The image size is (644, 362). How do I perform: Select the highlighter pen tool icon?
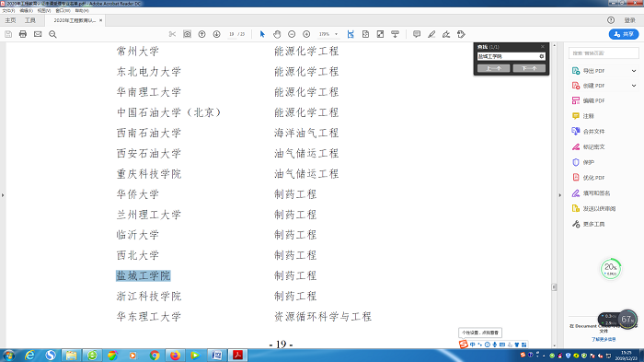tap(431, 34)
